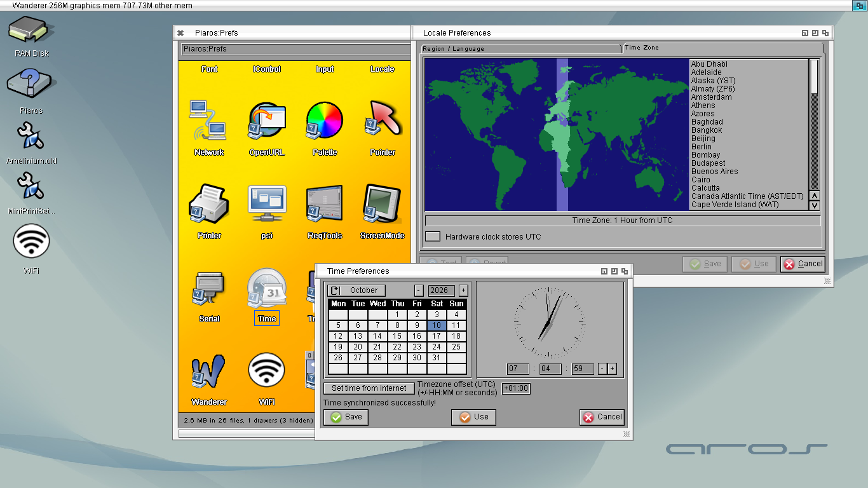Open the Serial preferences icon
This screenshot has width=868, height=488.
click(209, 287)
